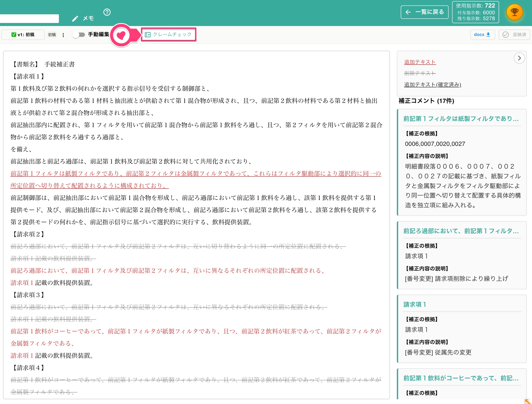Click 追加テキスト(確定済み) legend entry

(x=432, y=85)
